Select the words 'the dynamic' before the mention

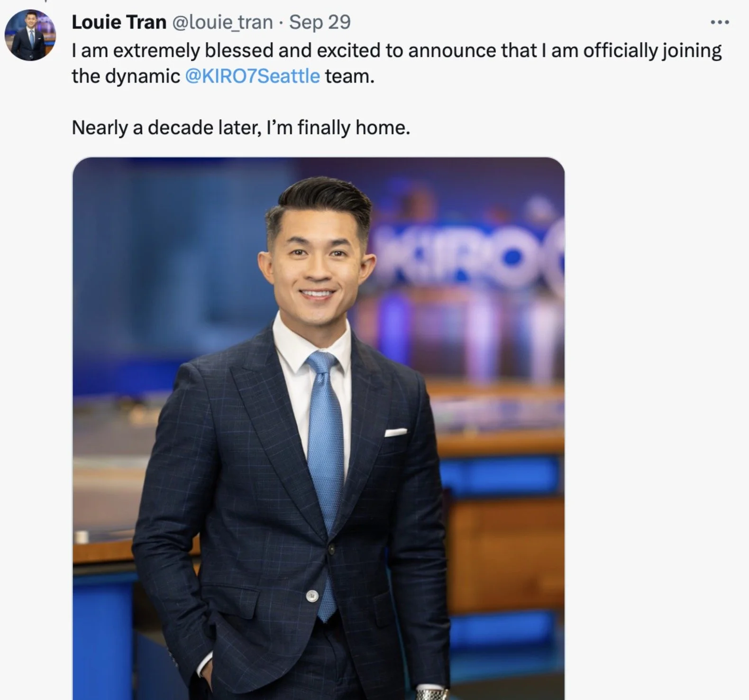coord(126,76)
